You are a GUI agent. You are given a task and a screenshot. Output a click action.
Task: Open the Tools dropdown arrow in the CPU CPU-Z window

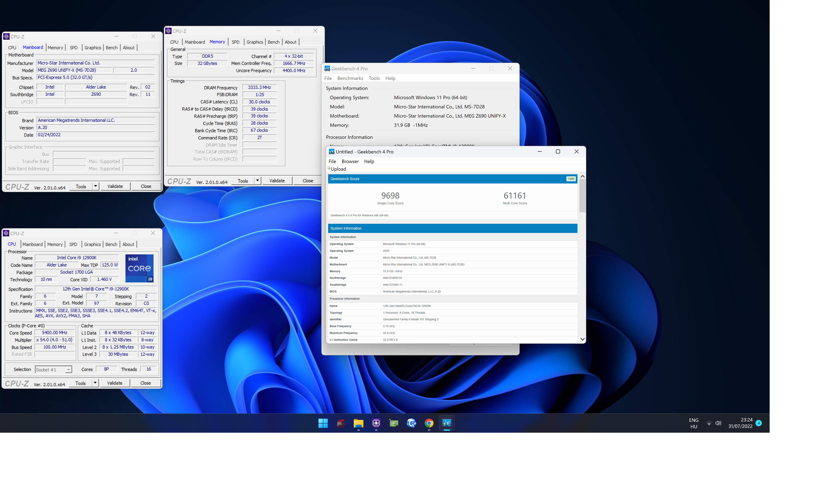(x=95, y=383)
